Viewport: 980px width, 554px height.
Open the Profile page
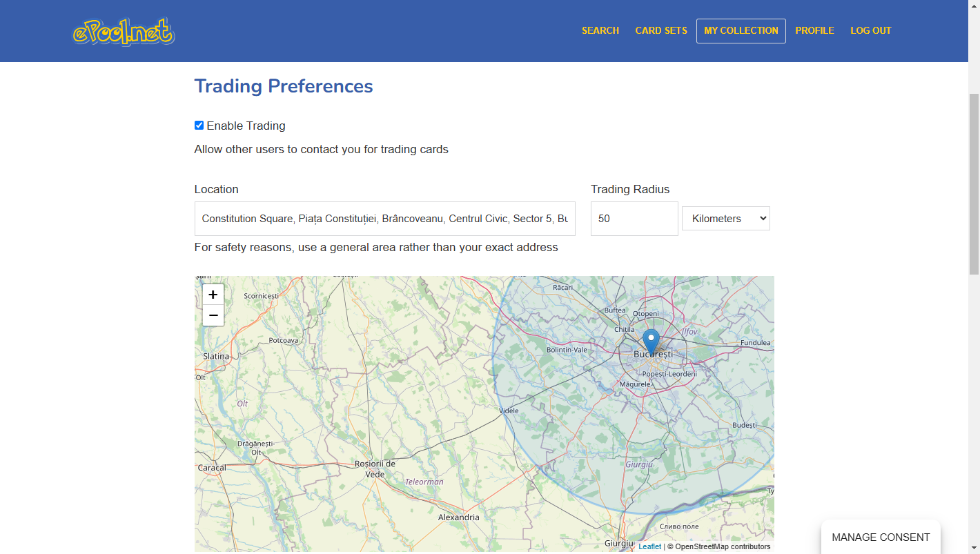pyautogui.click(x=814, y=30)
